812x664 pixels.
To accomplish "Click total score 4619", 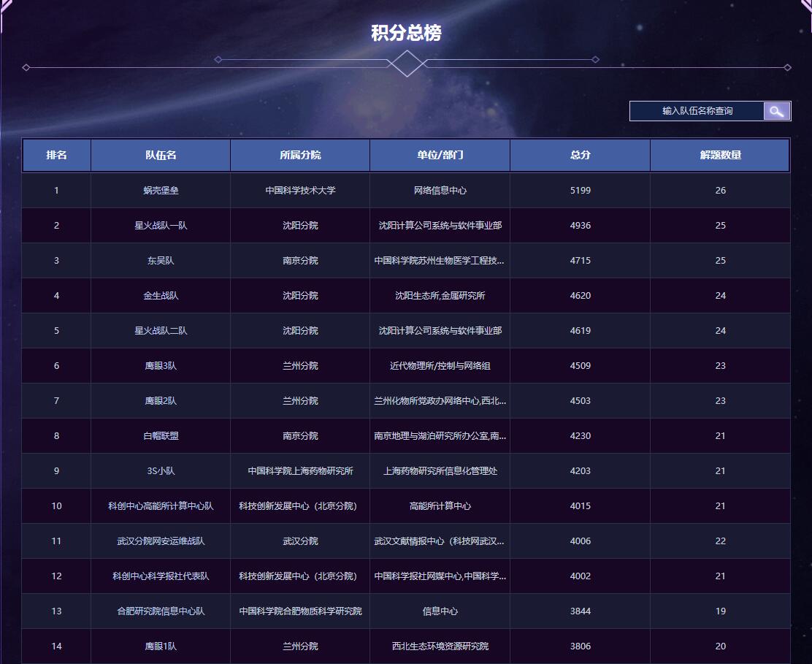I will [x=580, y=330].
